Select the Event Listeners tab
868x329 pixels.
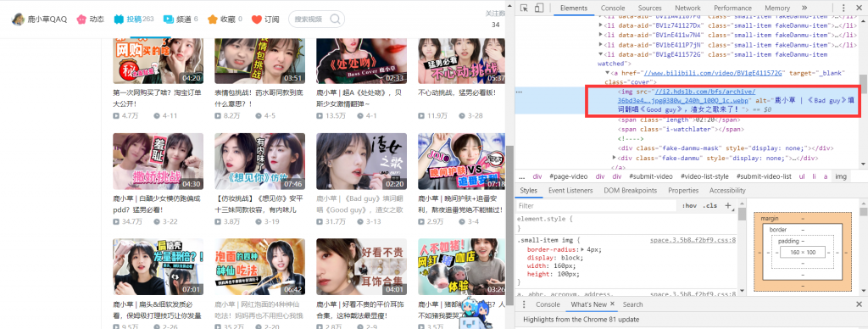tap(570, 191)
